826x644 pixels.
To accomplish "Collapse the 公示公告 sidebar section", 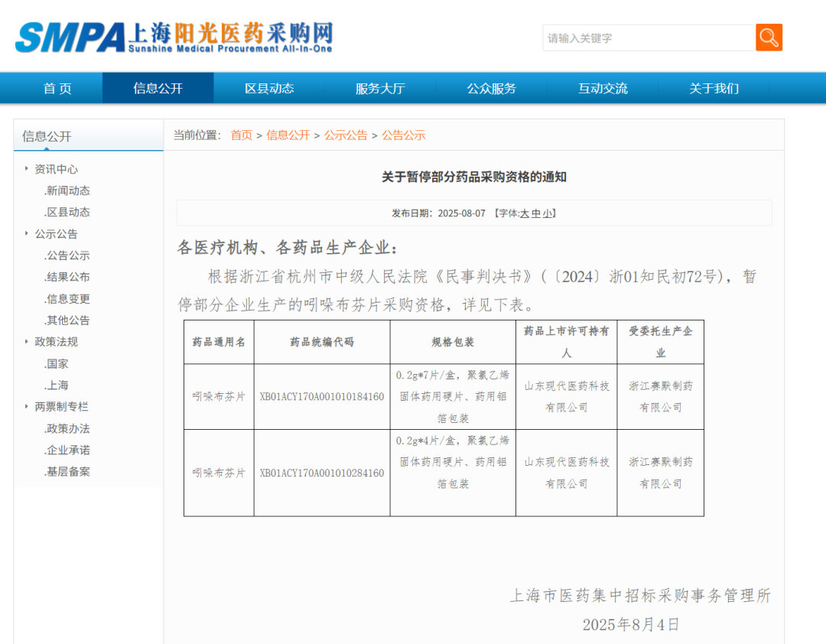I will 57,233.
